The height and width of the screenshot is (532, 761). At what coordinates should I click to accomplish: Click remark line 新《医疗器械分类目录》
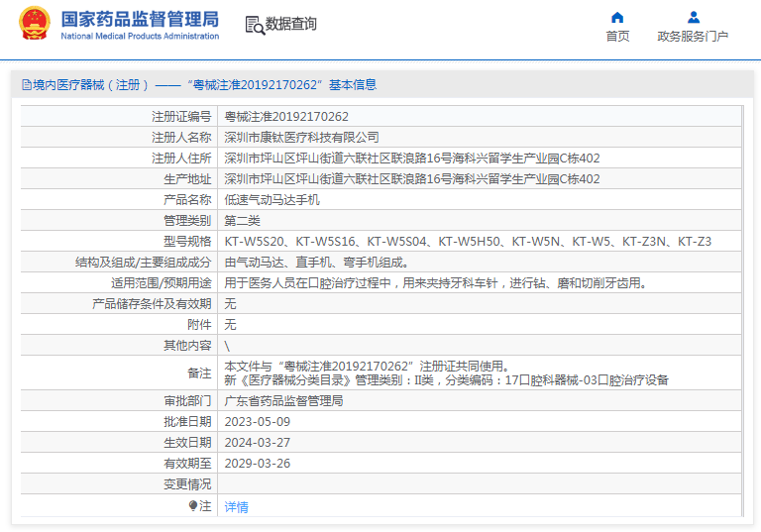[x=447, y=380]
